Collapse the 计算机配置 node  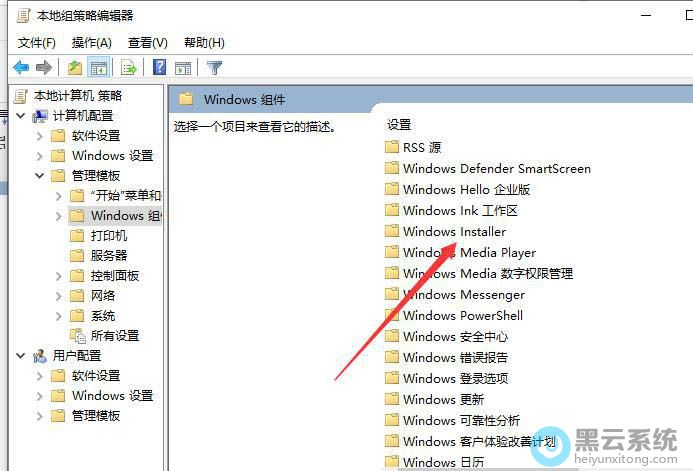(20, 116)
